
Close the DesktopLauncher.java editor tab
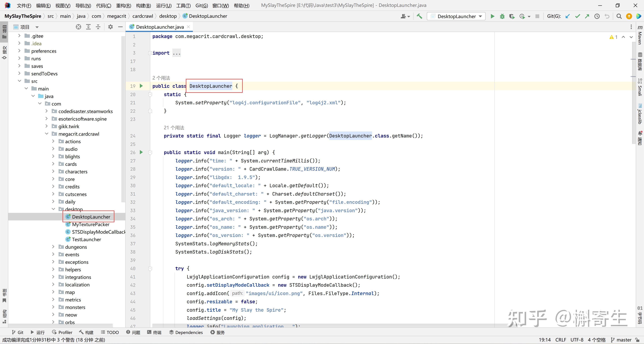[189, 27]
